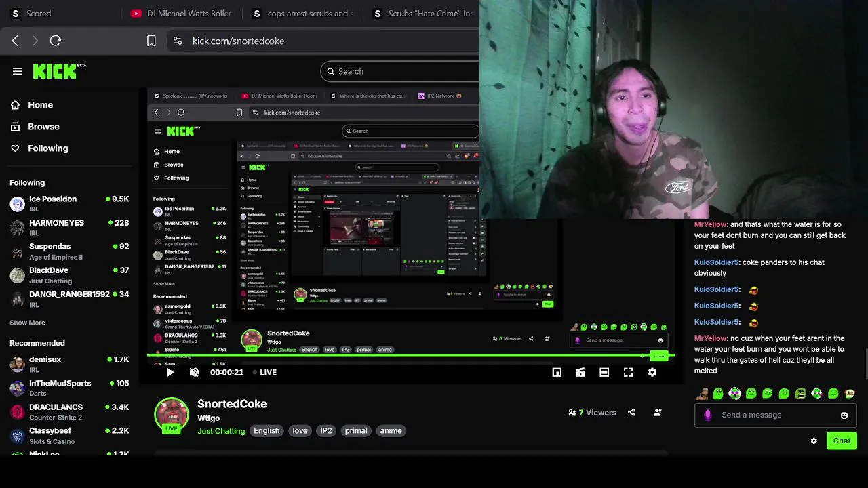Select the anime tag
Image resolution: width=868 pixels, height=488 pixels.
pyautogui.click(x=391, y=431)
